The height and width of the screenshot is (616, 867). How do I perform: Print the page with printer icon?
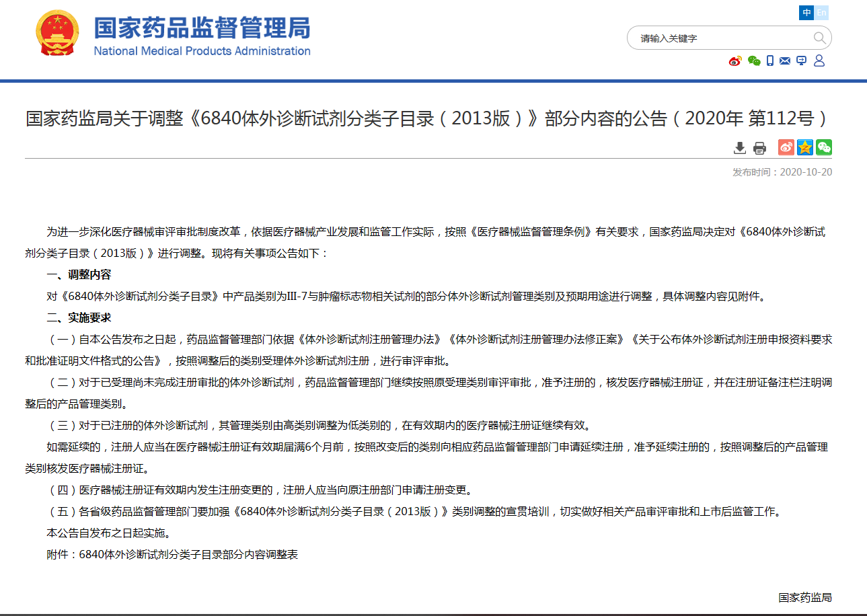(759, 148)
